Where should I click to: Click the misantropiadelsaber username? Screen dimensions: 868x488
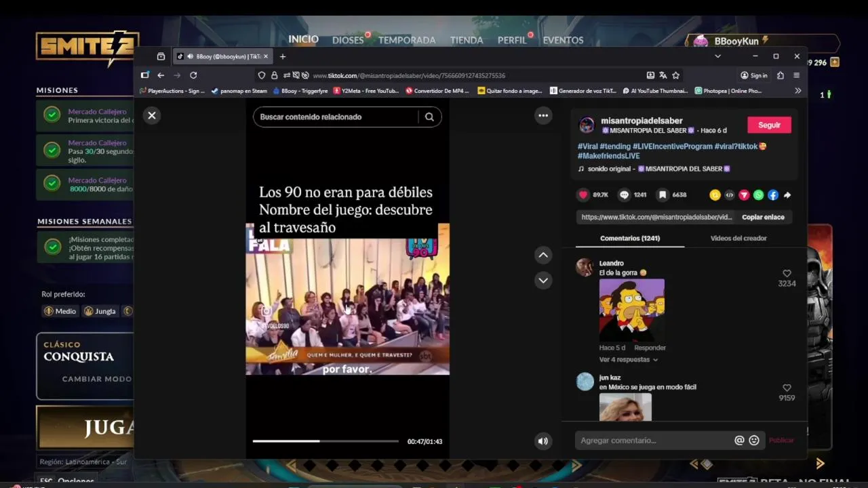(642, 121)
